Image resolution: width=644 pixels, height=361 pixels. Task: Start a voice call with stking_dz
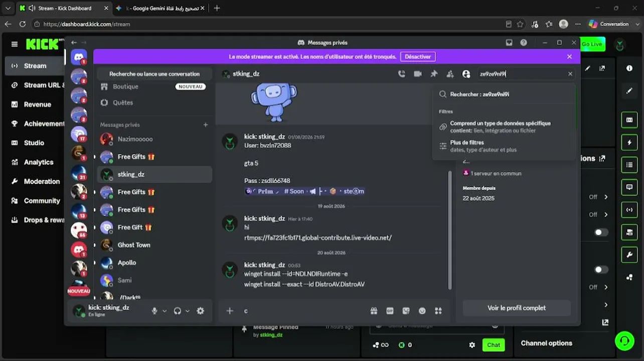[x=402, y=74]
